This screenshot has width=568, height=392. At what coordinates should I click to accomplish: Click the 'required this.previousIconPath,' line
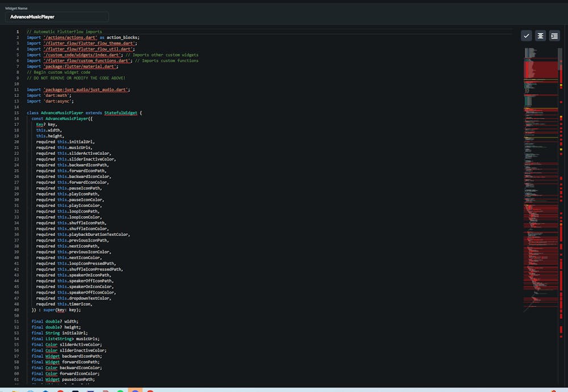click(73, 240)
